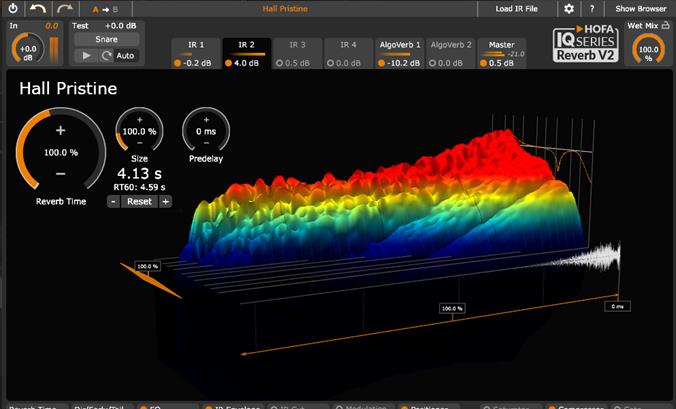Enable AlgoVerb 2 via its dot
676x409 pixels.
(x=432, y=63)
